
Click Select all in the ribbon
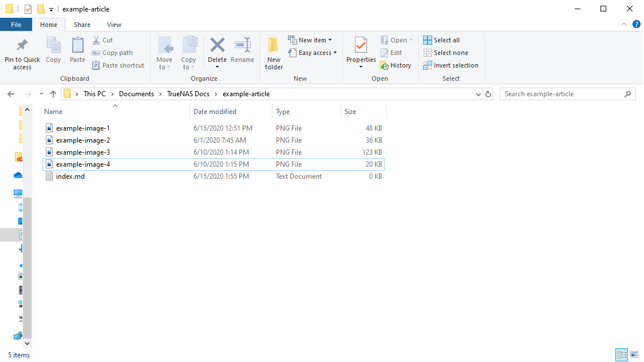coord(441,40)
